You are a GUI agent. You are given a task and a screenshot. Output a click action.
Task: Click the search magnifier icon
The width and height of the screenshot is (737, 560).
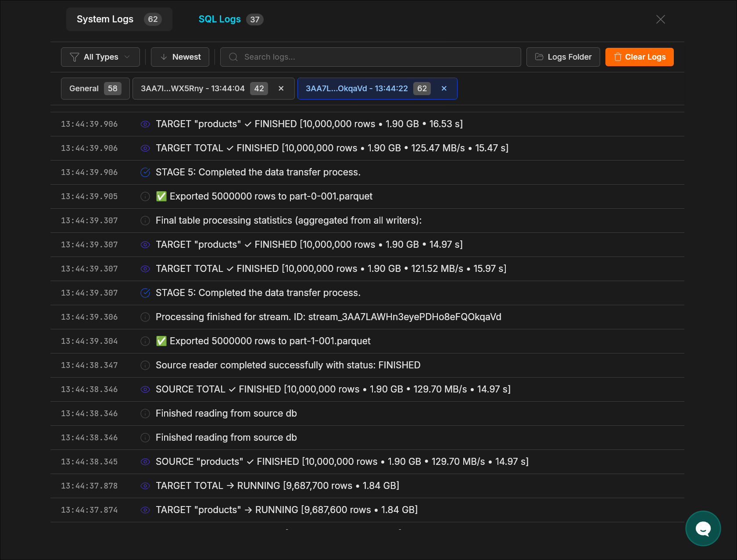[x=233, y=57]
